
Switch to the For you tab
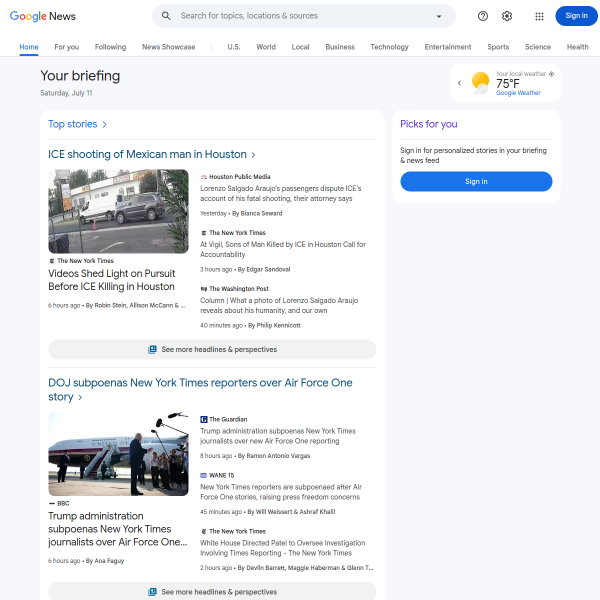67,47
